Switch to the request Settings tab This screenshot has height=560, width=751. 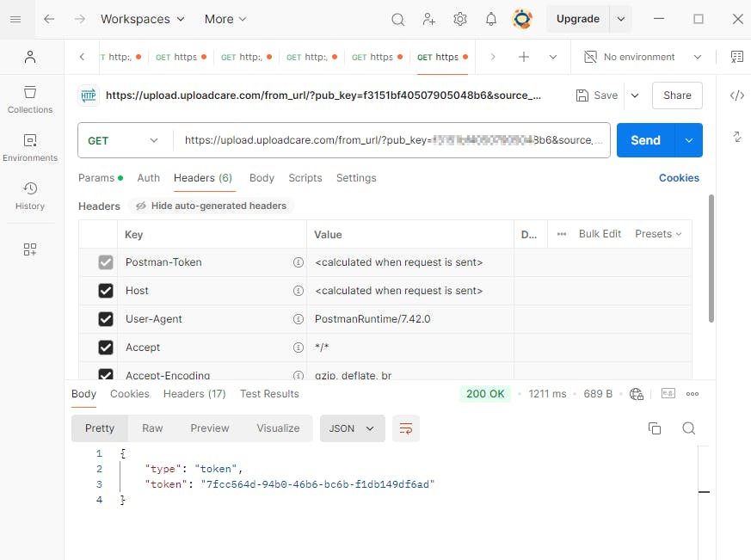(356, 178)
